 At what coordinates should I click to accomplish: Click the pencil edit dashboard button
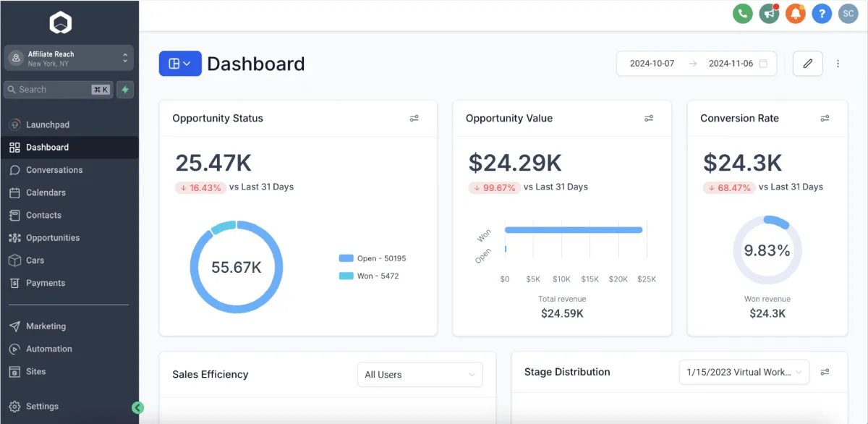pyautogui.click(x=808, y=64)
